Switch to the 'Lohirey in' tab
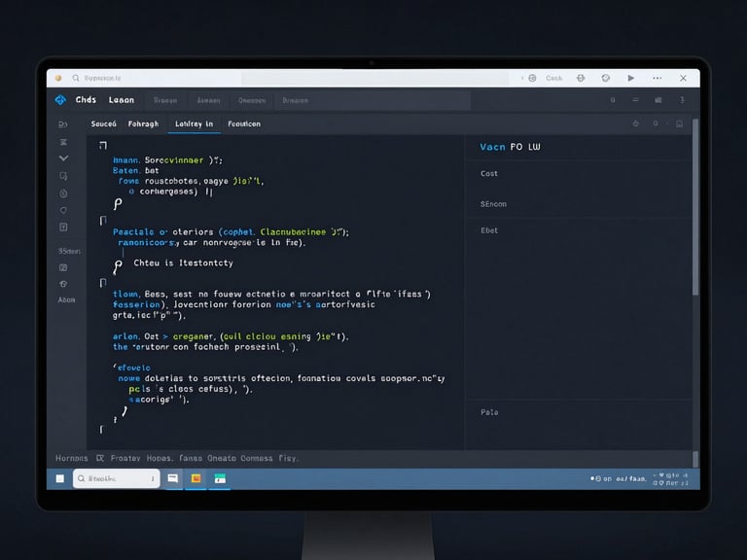 (194, 123)
